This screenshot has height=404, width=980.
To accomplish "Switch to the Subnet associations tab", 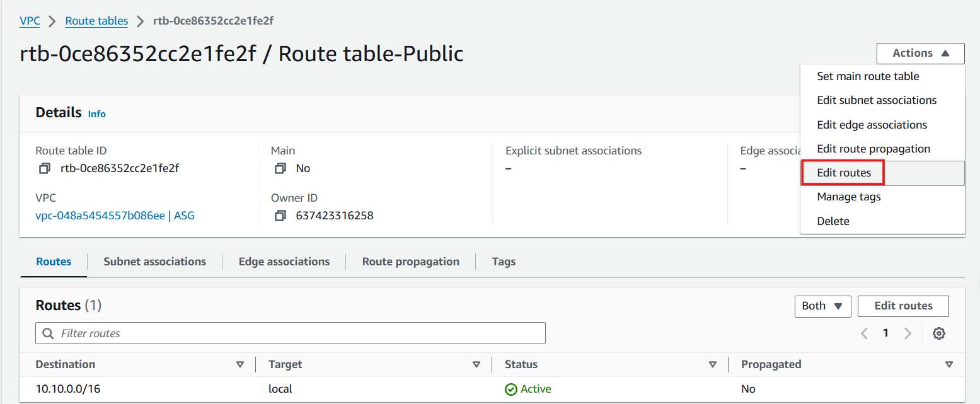I will tap(154, 261).
